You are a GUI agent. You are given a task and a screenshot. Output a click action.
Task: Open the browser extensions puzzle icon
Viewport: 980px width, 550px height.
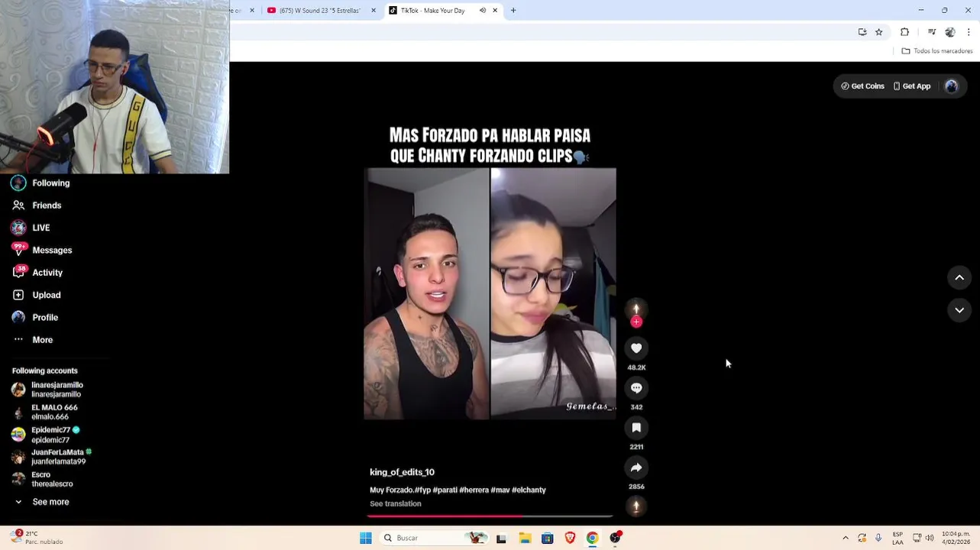(x=905, y=32)
